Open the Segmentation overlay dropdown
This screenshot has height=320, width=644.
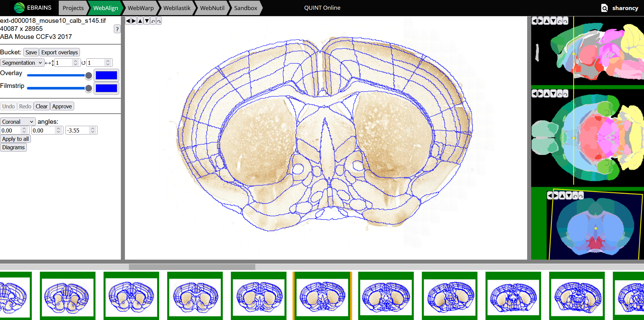(22, 63)
